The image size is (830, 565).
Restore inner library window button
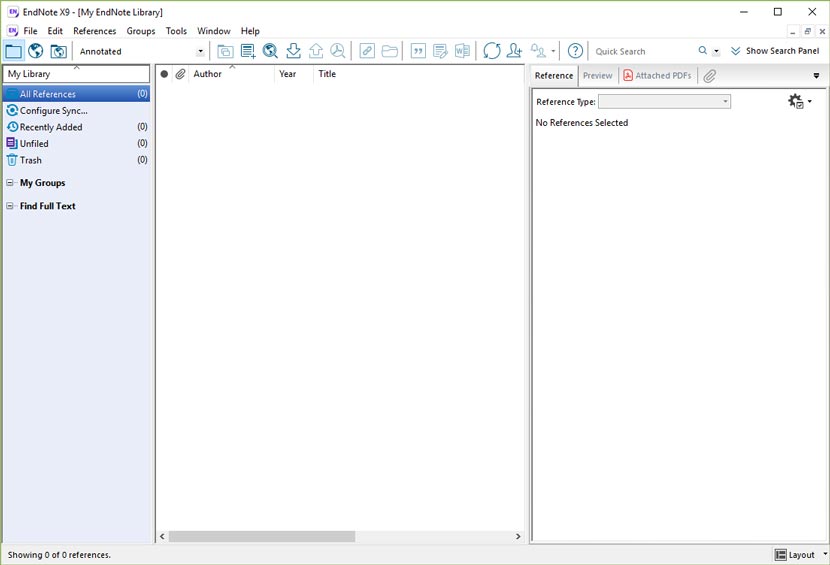tap(807, 31)
